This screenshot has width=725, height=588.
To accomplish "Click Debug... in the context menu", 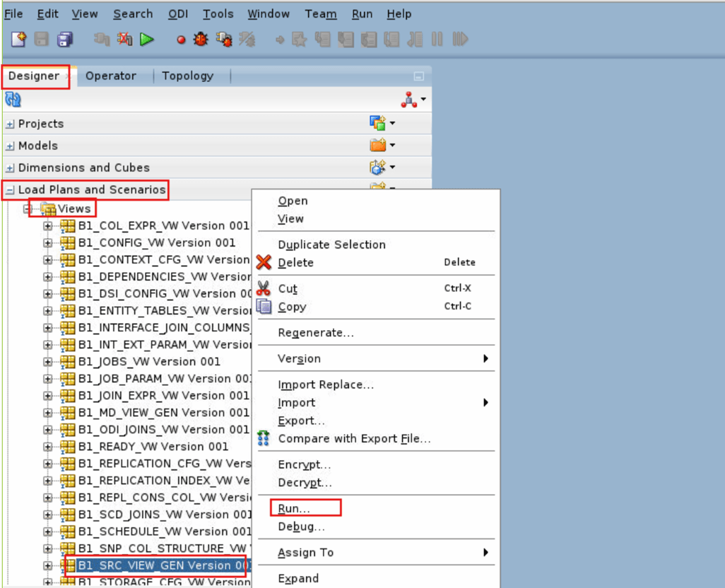I will pos(301,527).
